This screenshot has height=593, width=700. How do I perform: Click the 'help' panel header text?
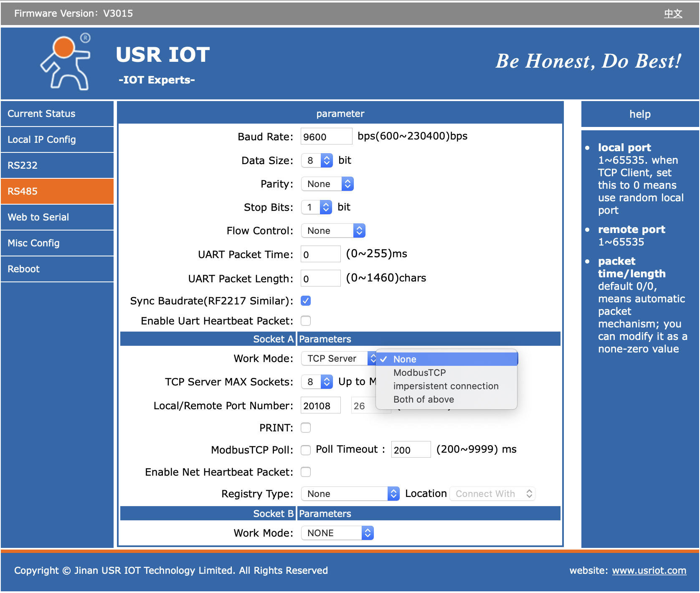pos(640,114)
